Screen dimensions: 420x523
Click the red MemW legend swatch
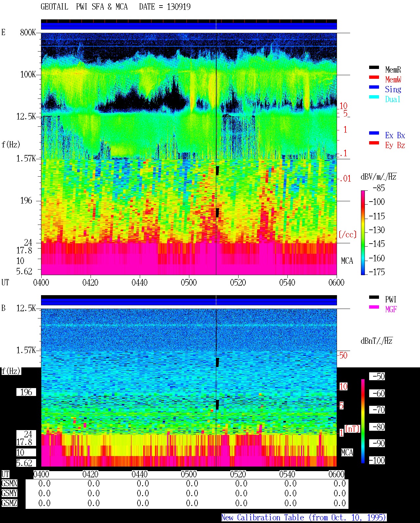pos(374,77)
